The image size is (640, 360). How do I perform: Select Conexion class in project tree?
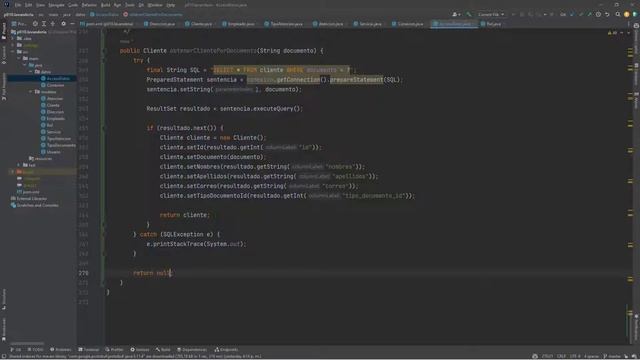(52, 85)
